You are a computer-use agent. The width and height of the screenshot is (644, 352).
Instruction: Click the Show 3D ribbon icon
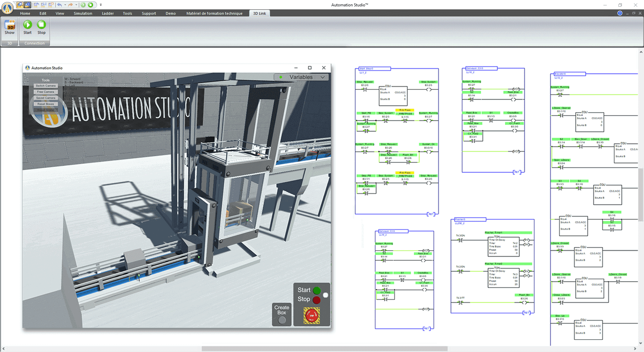(x=10, y=27)
